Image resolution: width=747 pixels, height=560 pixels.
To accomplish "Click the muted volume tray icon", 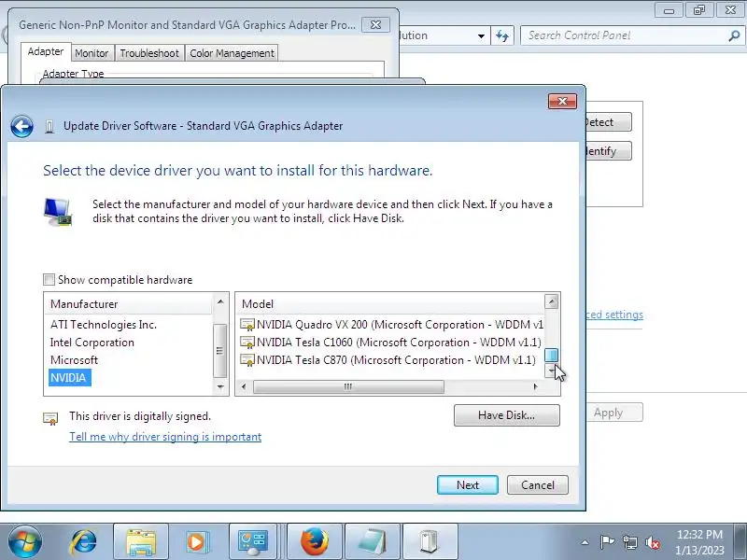I will pos(653,542).
